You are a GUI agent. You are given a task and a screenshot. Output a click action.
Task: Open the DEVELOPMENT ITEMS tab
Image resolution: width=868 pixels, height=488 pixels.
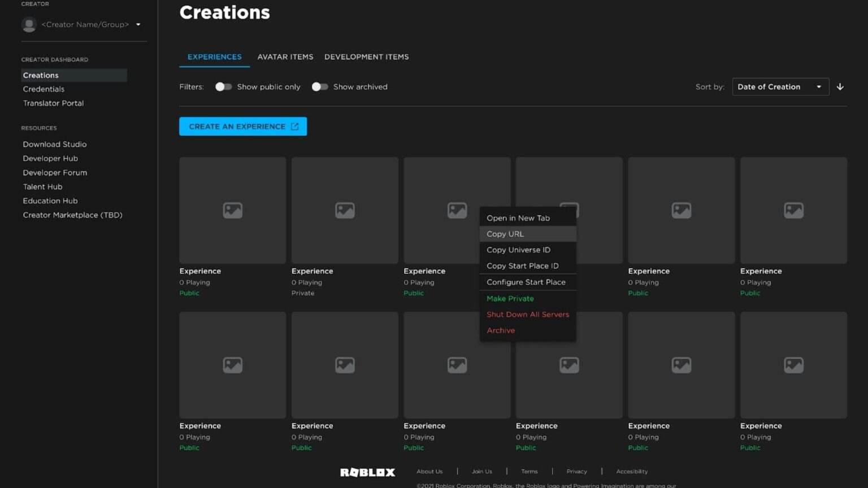(366, 56)
